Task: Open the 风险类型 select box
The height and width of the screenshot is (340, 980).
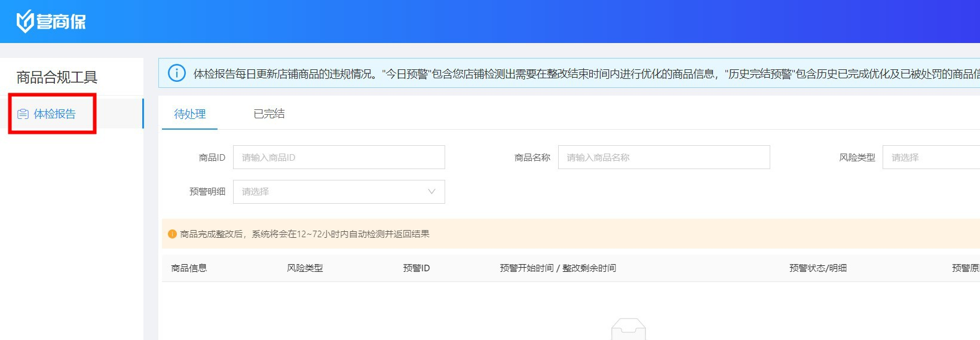Action: pyautogui.click(x=930, y=158)
